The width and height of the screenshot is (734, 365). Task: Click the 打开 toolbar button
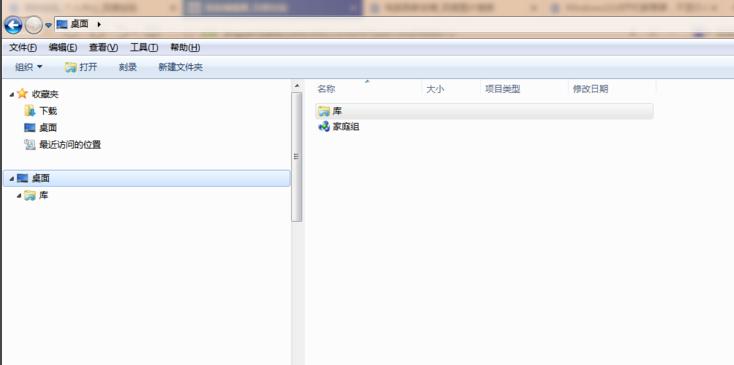click(81, 67)
